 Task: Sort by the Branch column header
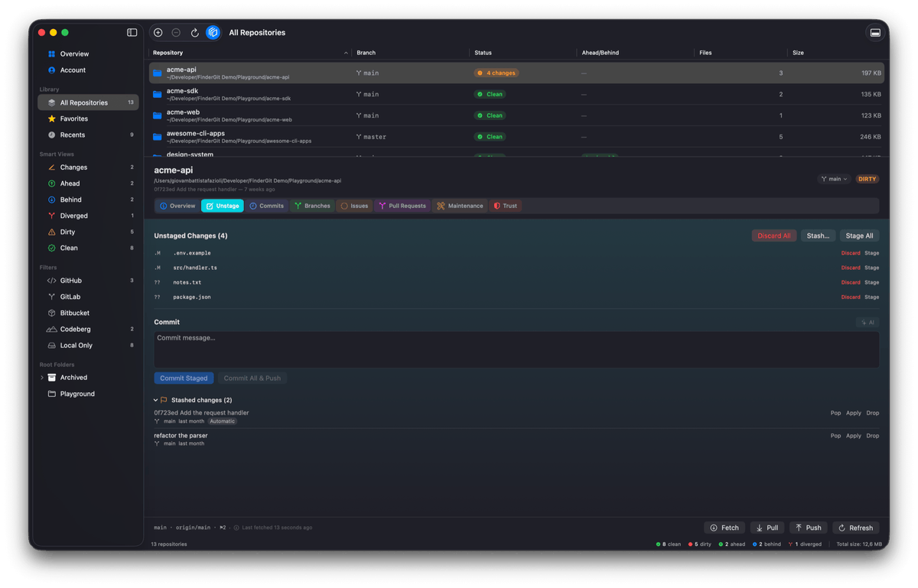point(411,53)
